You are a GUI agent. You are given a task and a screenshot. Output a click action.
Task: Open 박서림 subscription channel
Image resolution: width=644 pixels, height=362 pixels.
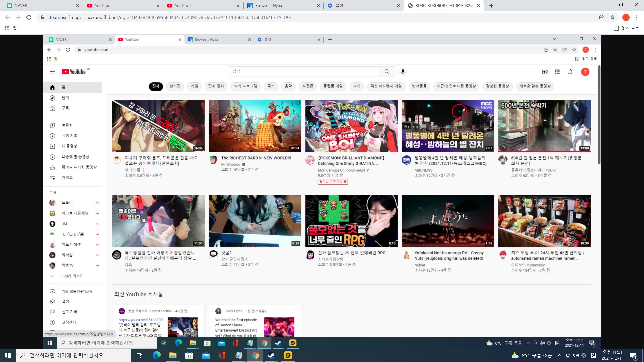[72, 255]
